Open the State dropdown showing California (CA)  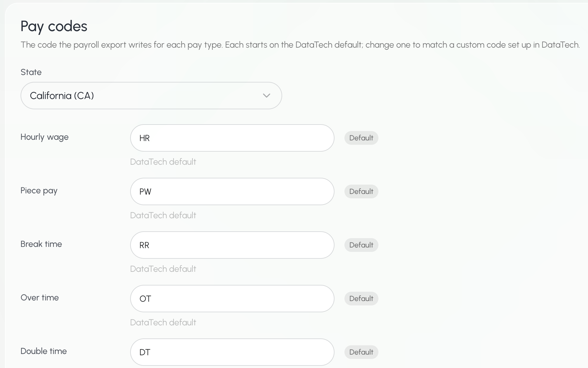coord(151,96)
